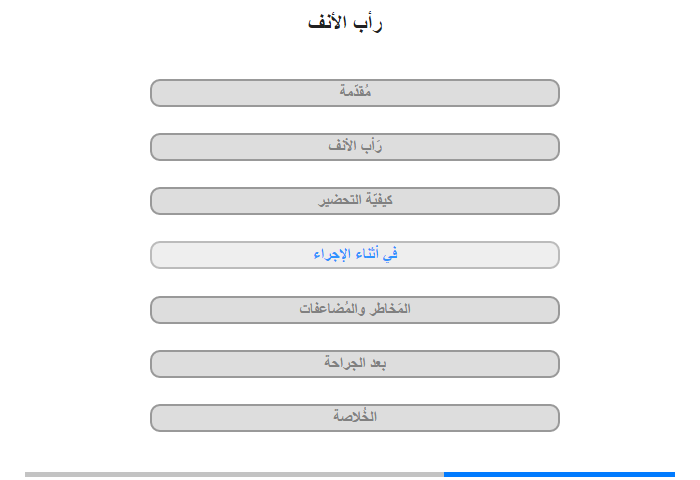Image resolution: width=700 pixels, height=480 pixels.
Task: Open the مُقدّمة section button
Action: (354, 93)
